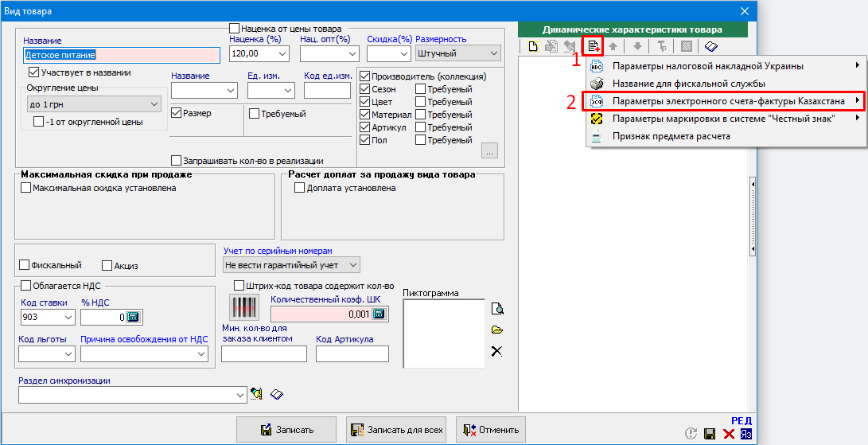Click the add characteristic from template icon
Viewport: 868px width, 445px height.
[x=594, y=46]
